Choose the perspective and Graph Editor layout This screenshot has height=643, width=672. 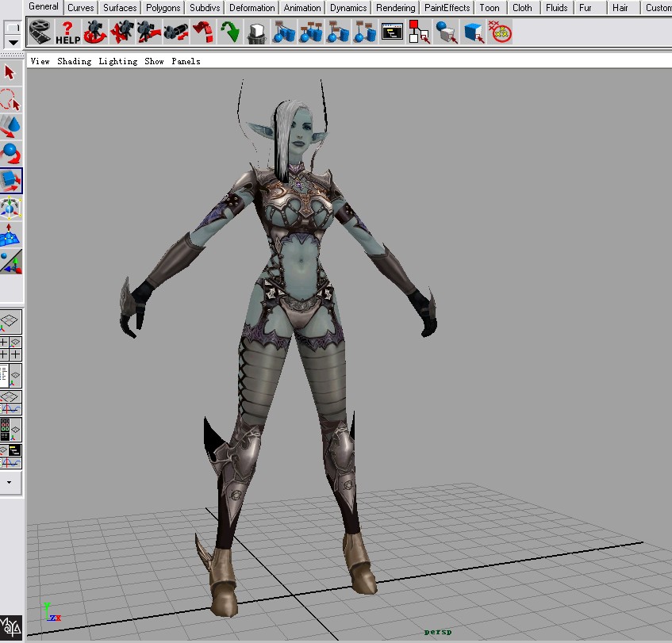(10, 402)
